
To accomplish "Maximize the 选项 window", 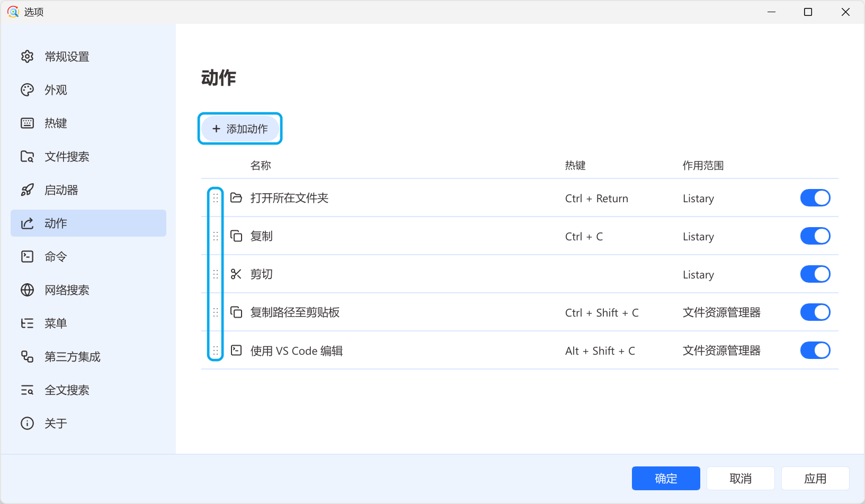I will (808, 12).
